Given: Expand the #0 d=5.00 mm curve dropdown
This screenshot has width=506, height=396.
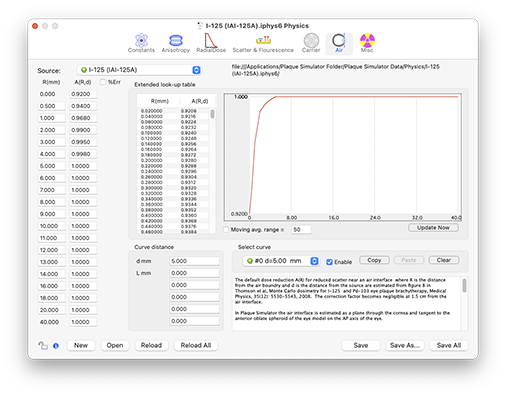Looking at the screenshot, I should pos(281,261).
